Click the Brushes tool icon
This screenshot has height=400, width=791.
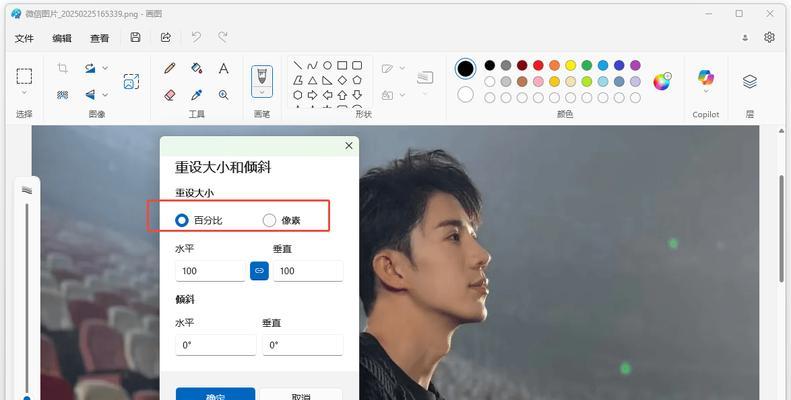(262, 76)
